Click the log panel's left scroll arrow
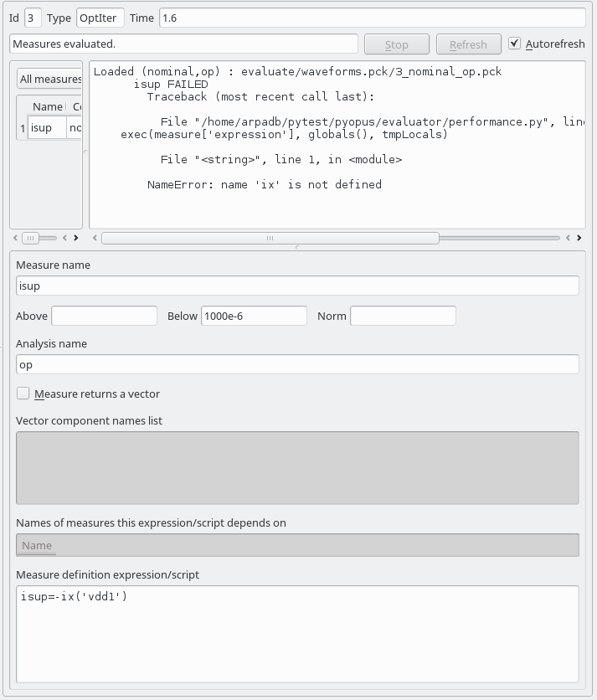Image resolution: width=597 pixels, height=700 pixels. 95,238
